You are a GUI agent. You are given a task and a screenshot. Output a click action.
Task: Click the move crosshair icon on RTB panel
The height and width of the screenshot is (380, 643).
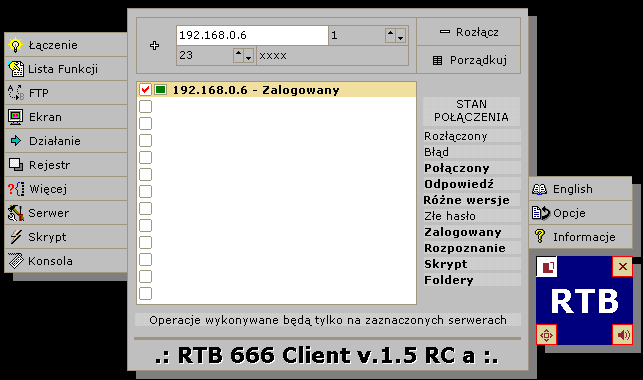(x=546, y=335)
